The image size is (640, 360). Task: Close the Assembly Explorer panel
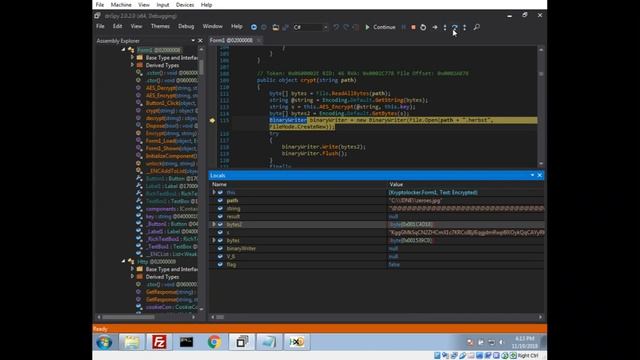pyautogui.click(x=200, y=41)
